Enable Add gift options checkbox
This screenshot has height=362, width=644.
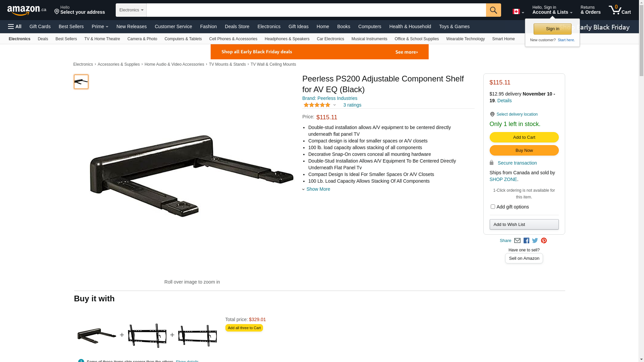tap(493, 207)
